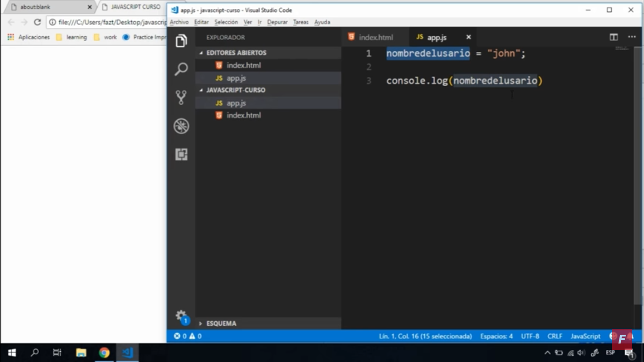Viewport: 644px width, 362px height.
Task: Open the Debug view in the activity bar
Action: pyautogui.click(x=182, y=126)
